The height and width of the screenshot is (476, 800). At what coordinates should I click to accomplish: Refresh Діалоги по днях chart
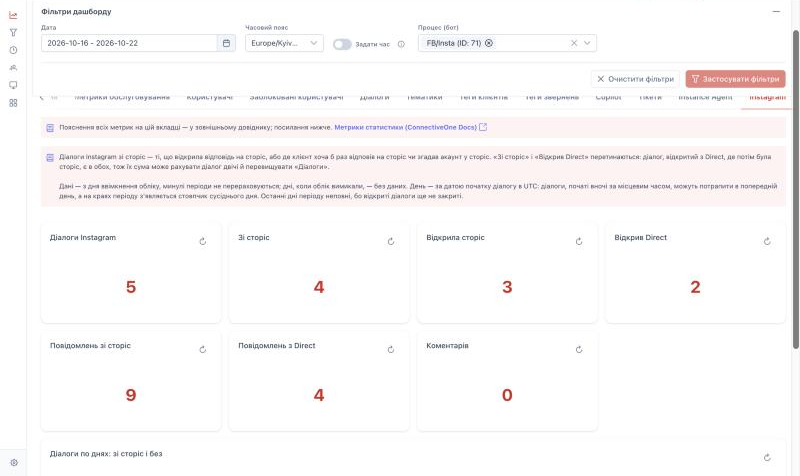(x=767, y=458)
